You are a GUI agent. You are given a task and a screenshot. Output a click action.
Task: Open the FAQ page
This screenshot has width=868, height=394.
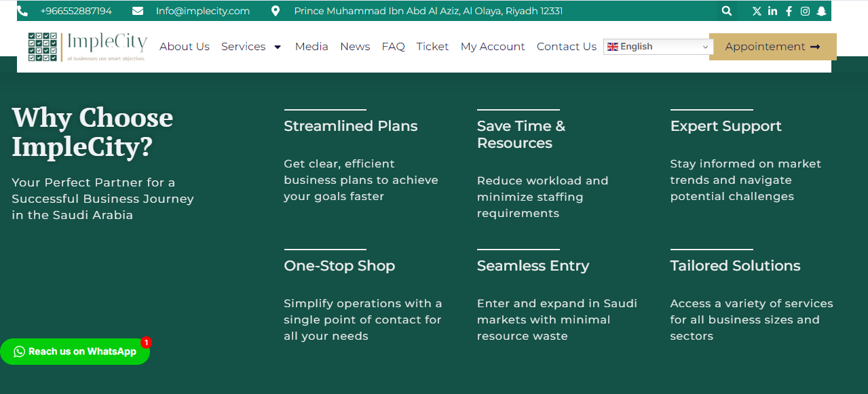pyautogui.click(x=393, y=47)
